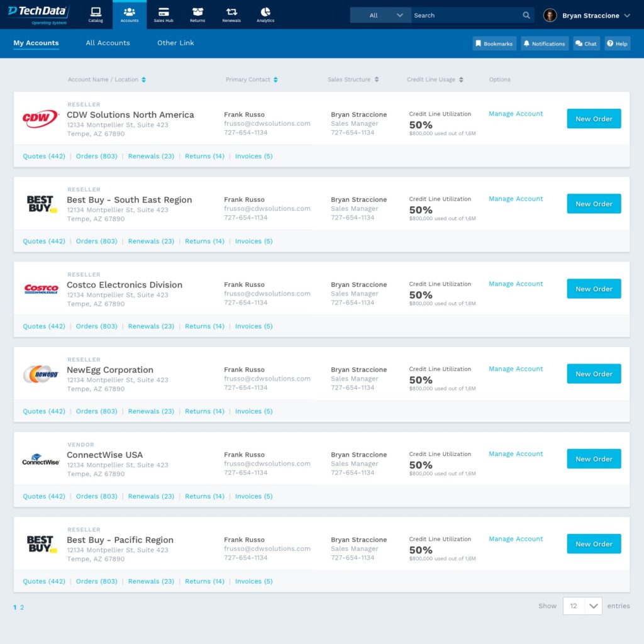644x644 pixels.
Task: Manage Account for NewEgg Corporation
Action: click(516, 369)
